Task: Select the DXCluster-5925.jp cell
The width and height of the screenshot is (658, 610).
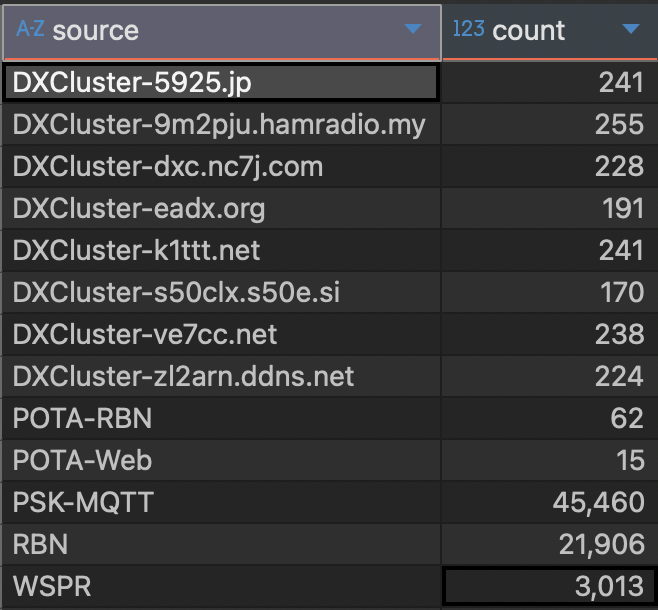Action: tap(221, 82)
